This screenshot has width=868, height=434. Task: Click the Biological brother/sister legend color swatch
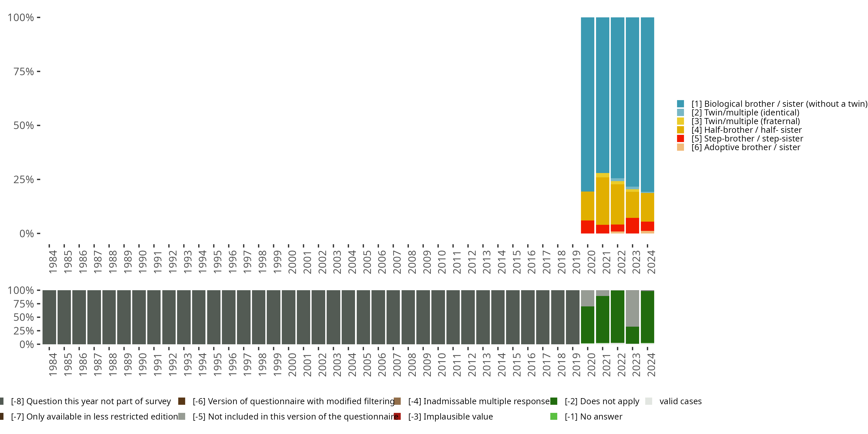click(x=680, y=104)
